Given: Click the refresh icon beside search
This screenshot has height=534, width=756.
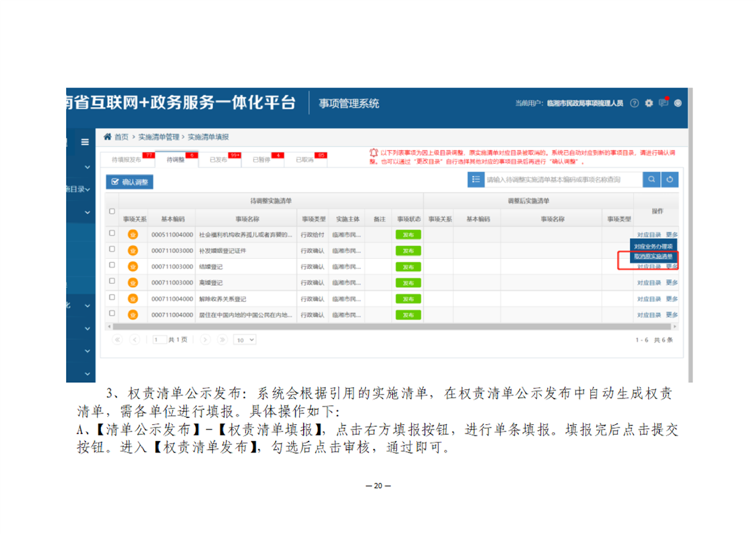Looking at the screenshot, I should tap(669, 179).
